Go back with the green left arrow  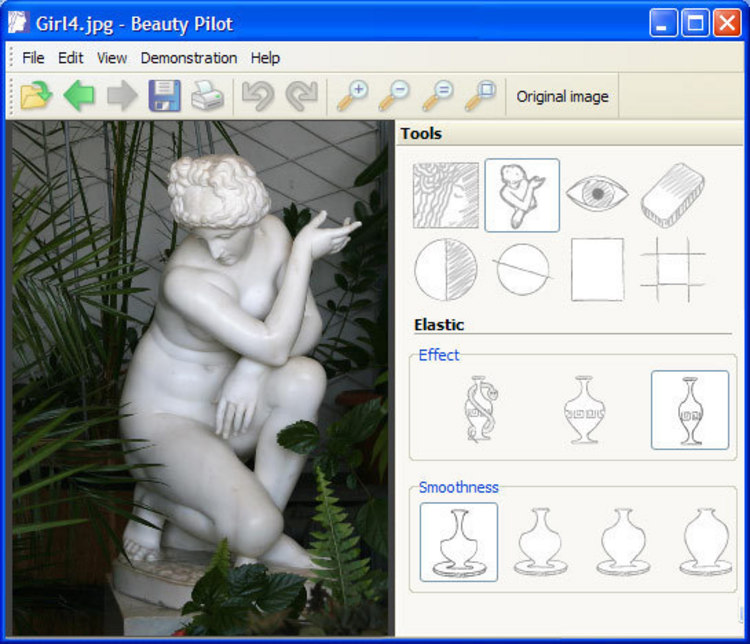79,96
